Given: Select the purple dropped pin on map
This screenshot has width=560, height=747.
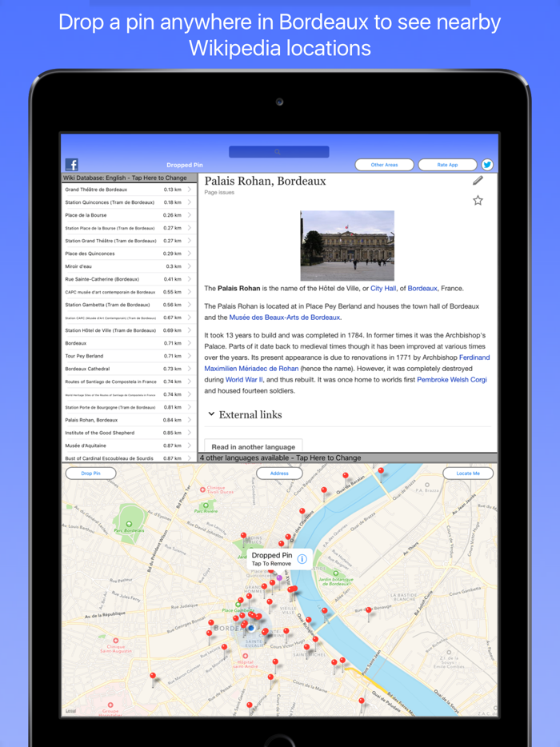Looking at the screenshot, I should [279, 578].
